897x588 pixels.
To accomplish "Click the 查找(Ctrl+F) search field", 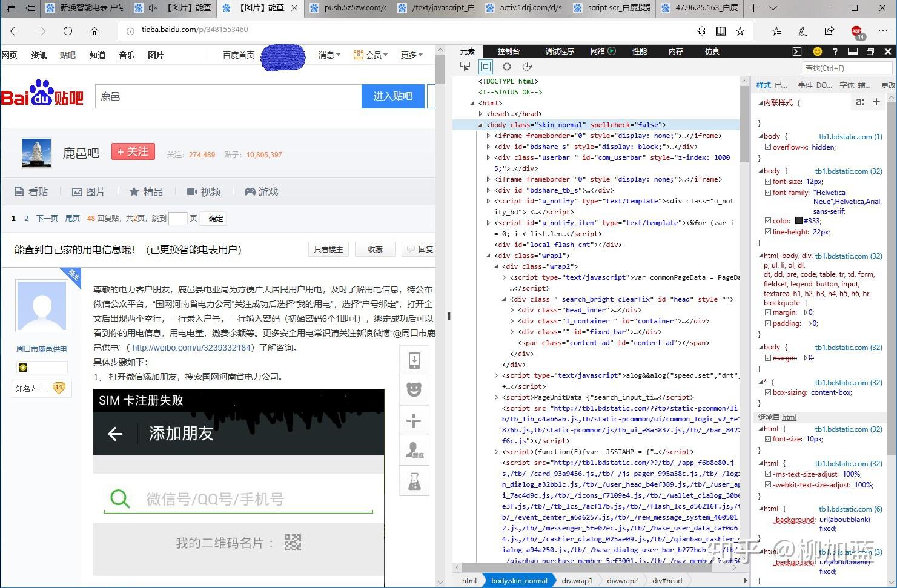I will coord(847,68).
